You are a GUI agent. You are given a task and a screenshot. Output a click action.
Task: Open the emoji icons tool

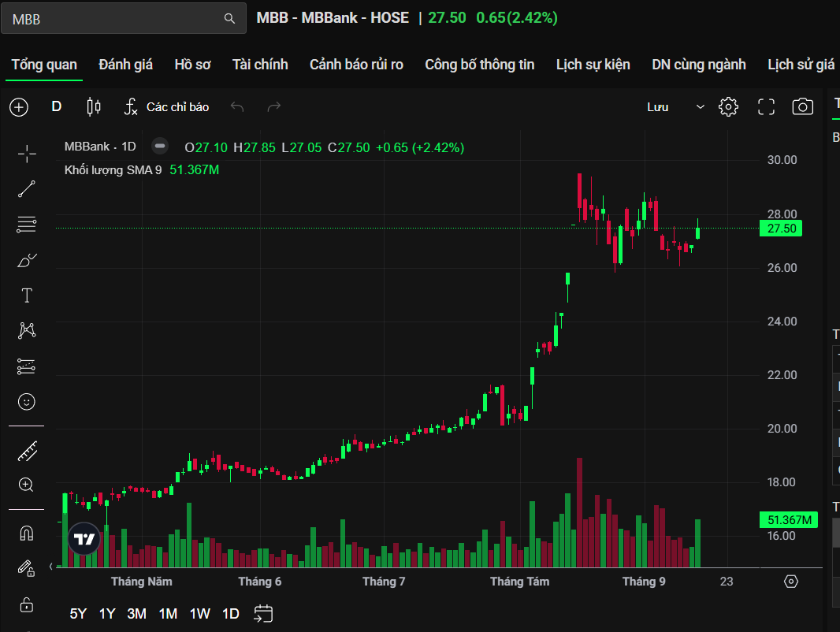(27, 402)
